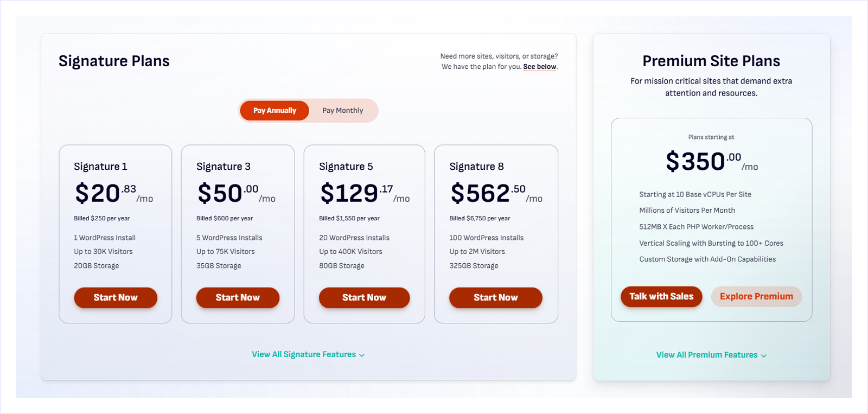
Task: Click Start Now under Signature 5
Action: (x=364, y=297)
